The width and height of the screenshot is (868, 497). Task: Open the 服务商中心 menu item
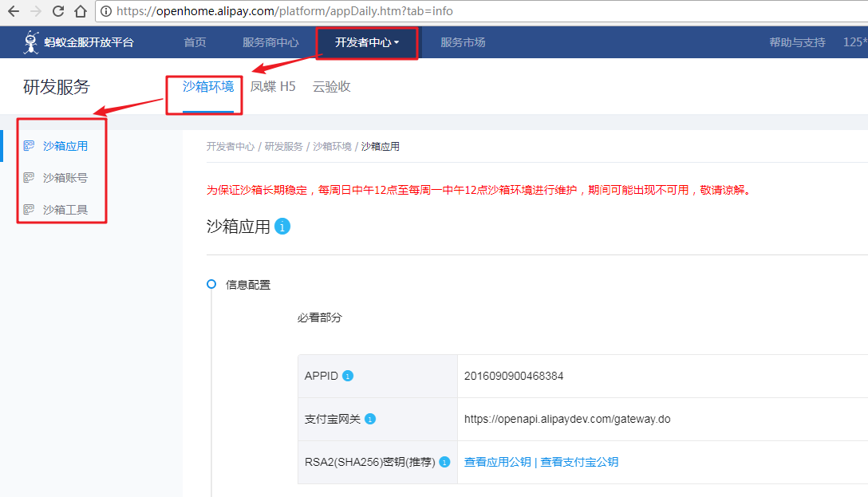point(270,42)
